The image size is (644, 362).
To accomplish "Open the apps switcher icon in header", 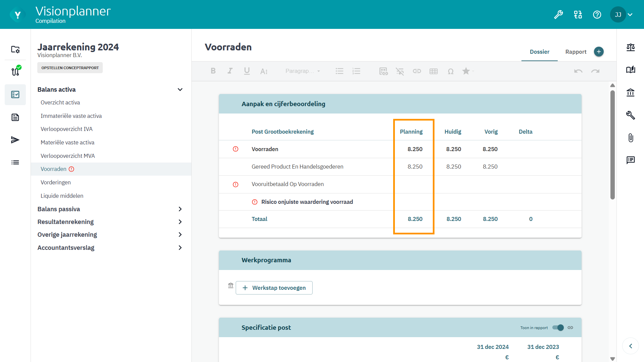I will pyautogui.click(x=578, y=15).
